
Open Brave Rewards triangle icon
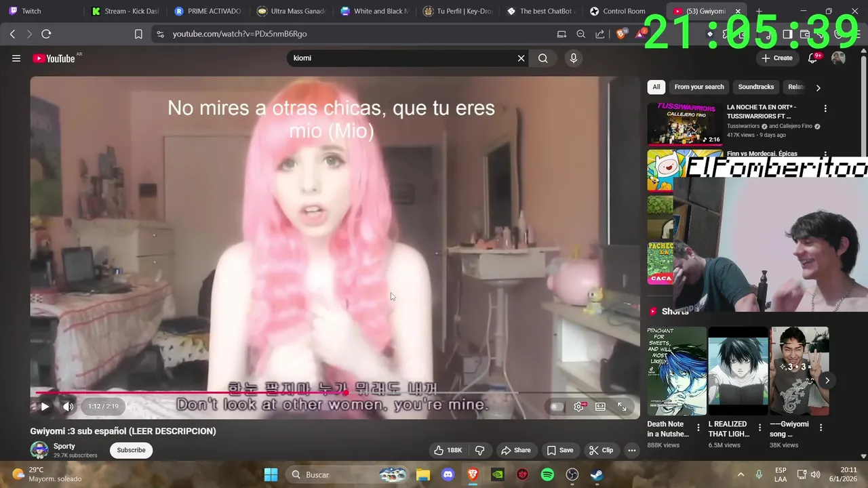click(x=639, y=34)
